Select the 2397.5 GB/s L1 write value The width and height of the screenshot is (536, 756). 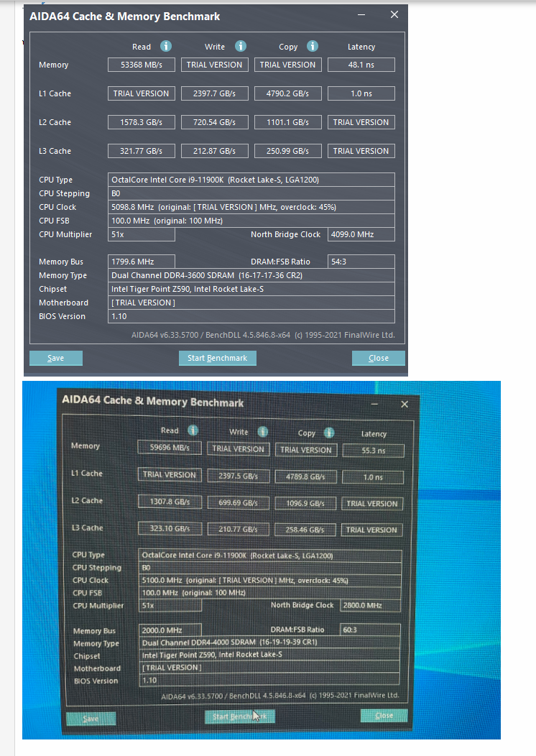[x=238, y=476]
